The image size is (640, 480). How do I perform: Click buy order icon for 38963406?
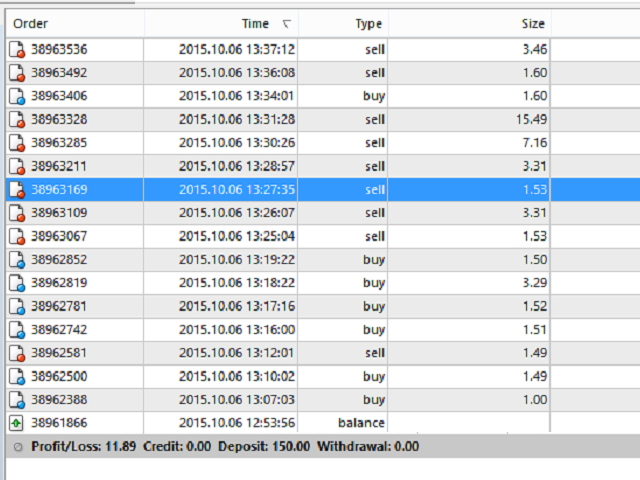coord(17,96)
